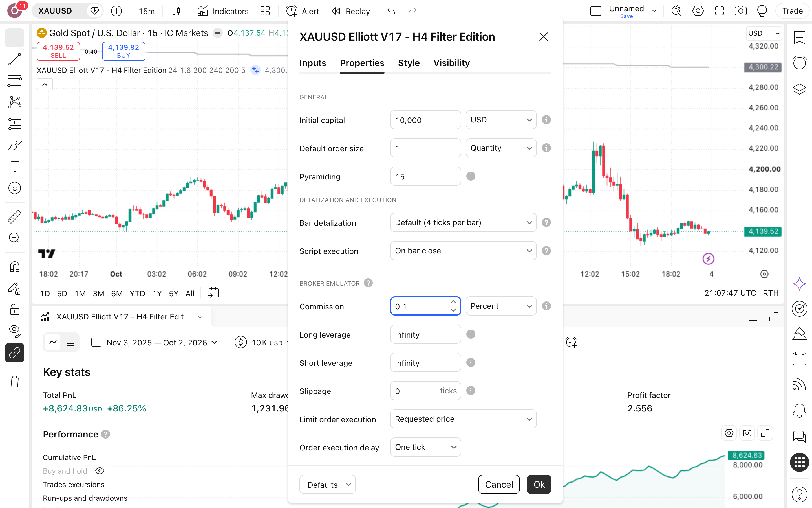Click the Initial capital input field
The image size is (812, 508).
(x=425, y=120)
